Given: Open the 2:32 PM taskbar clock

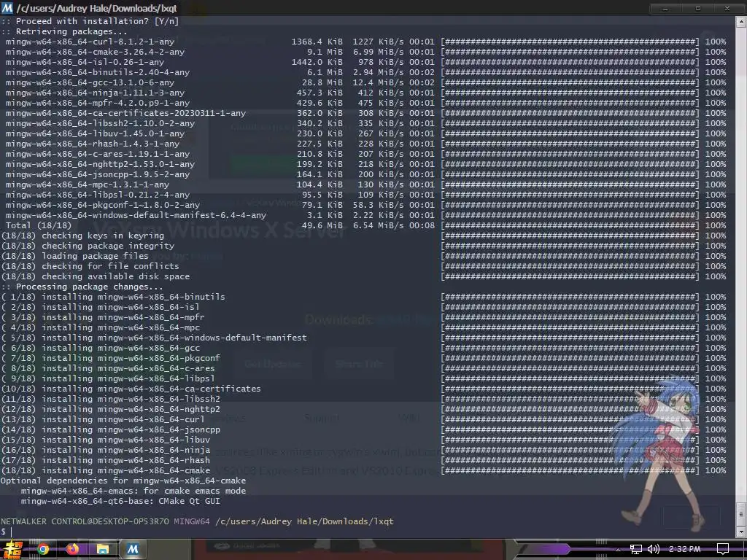Looking at the screenshot, I should 684,550.
